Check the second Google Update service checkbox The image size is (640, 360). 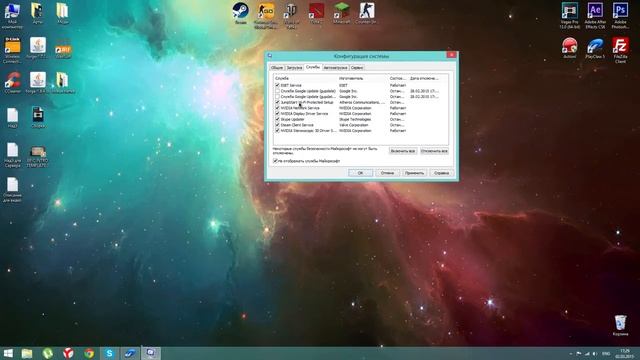[x=278, y=97]
